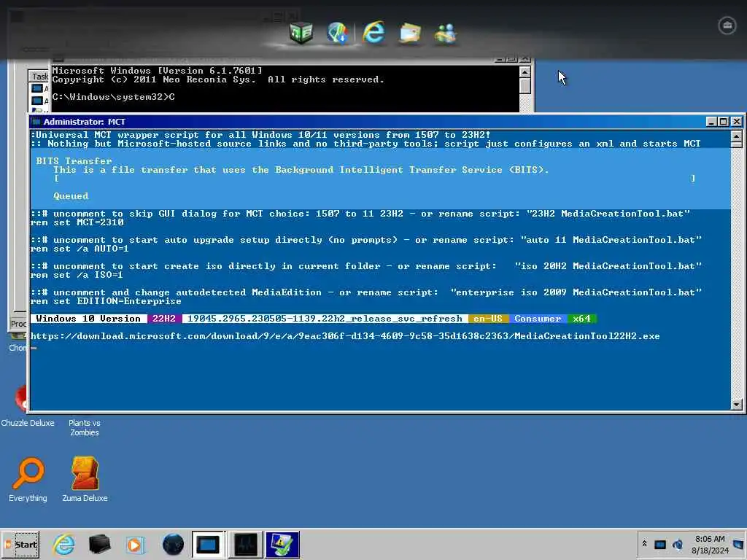Viewport: 747px width, 560px height.
Task: Click the Consumer edition label
Action: pos(538,319)
